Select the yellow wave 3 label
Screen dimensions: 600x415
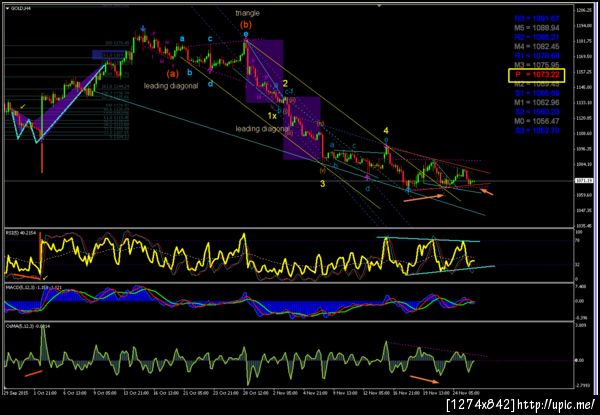323,184
